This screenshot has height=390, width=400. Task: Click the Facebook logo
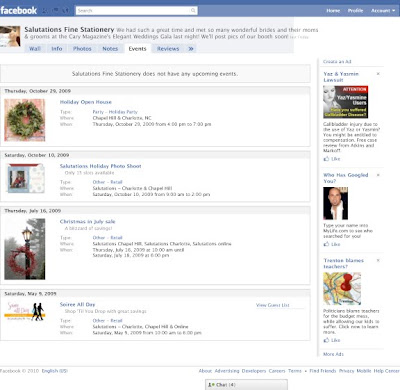pos(19,10)
